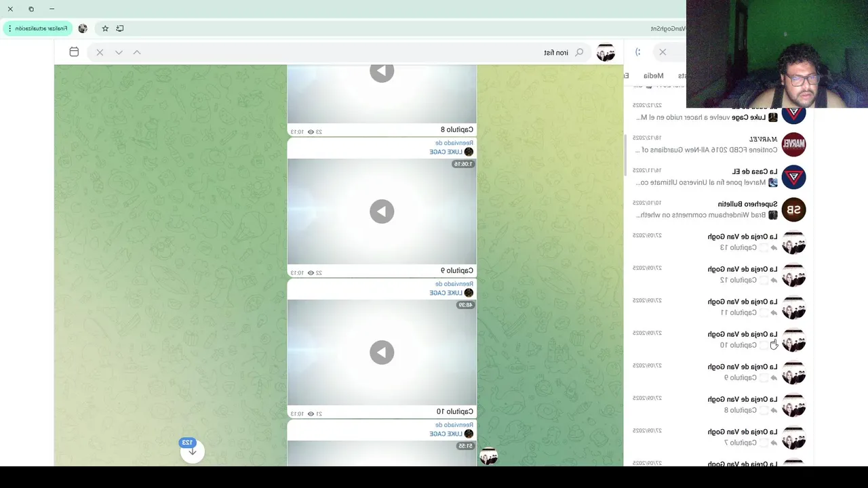This screenshot has height=488, width=868.
Task: Jump to latest messages via 123 arrow button
Action: (x=192, y=450)
